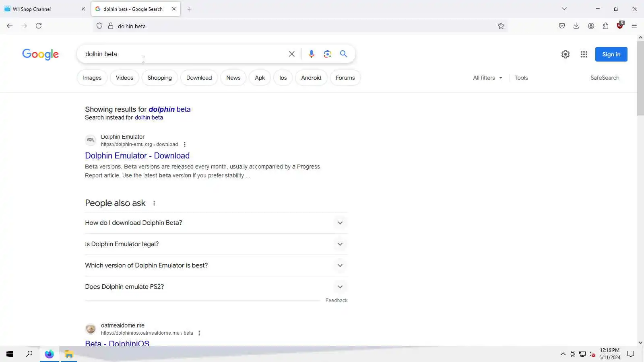Image resolution: width=644 pixels, height=362 pixels.
Task: Search instead for 'dolhin beta' link
Action: point(149,117)
